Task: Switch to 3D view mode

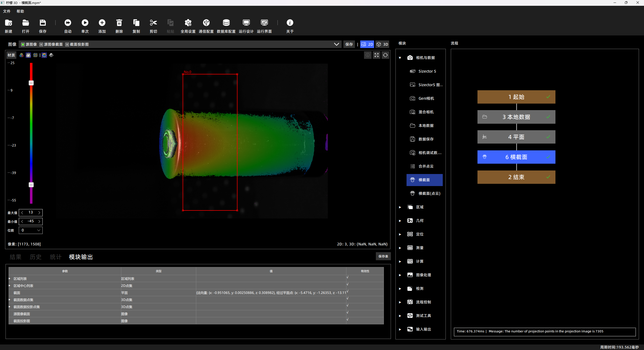Action: point(382,44)
